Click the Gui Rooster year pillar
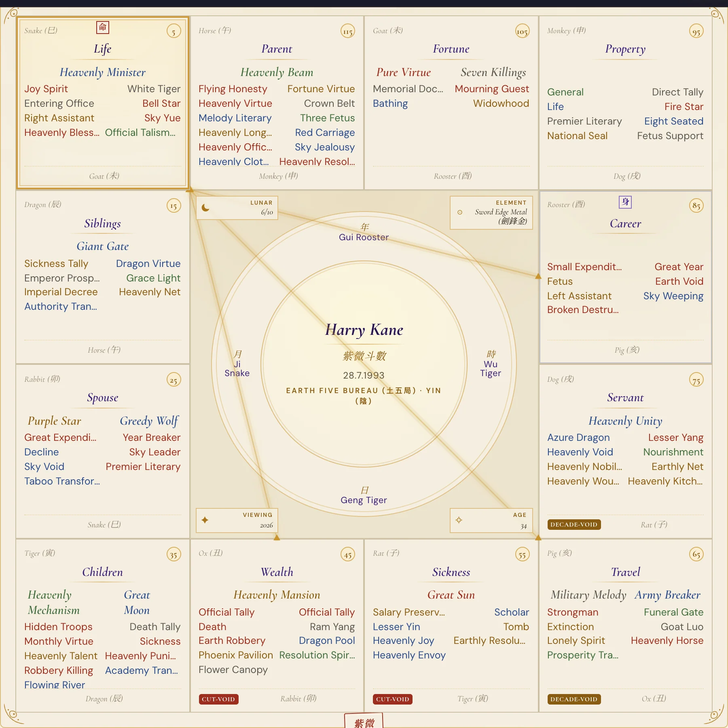The height and width of the screenshot is (728, 728). pos(364,233)
